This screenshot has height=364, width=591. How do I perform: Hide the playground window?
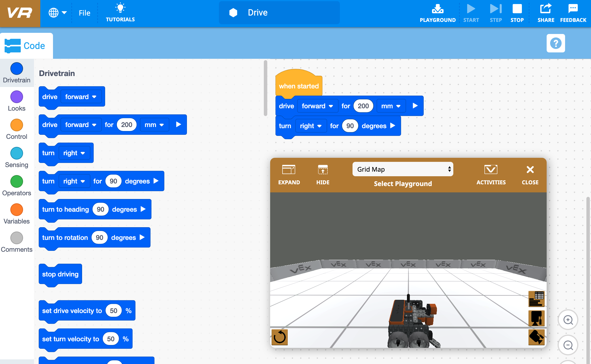323,174
